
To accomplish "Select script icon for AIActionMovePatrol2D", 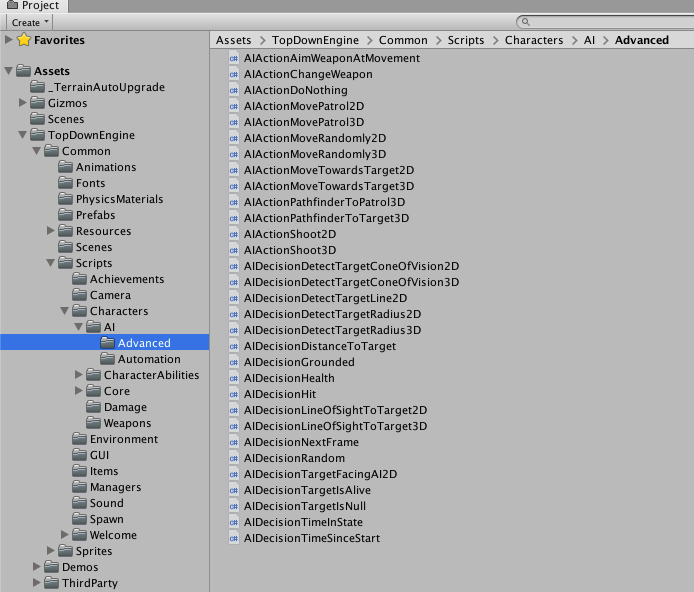I will pos(234,106).
